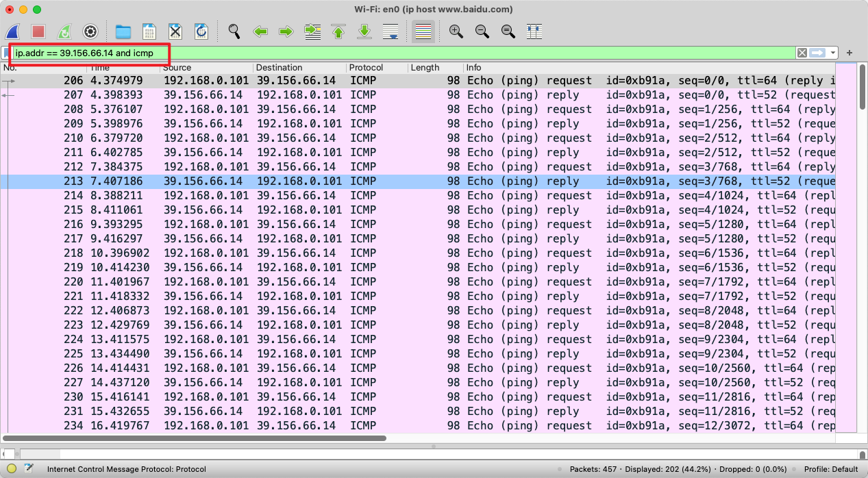
Task: Toggle auto-scroll to last packet
Action: click(390, 32)
